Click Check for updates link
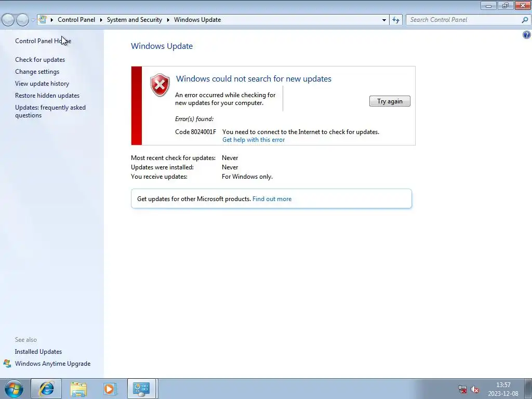Image resolution: width=532 pixels, height=399 pixels. click(x=40, y=60)
